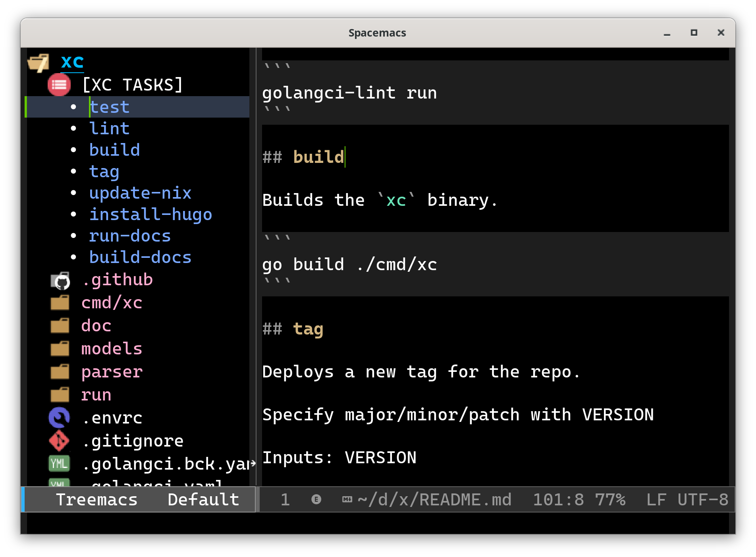Screen dimensions: 756x557
Task: Click the 'Builds the `xc` binary.' line
Action: [380, 200]
